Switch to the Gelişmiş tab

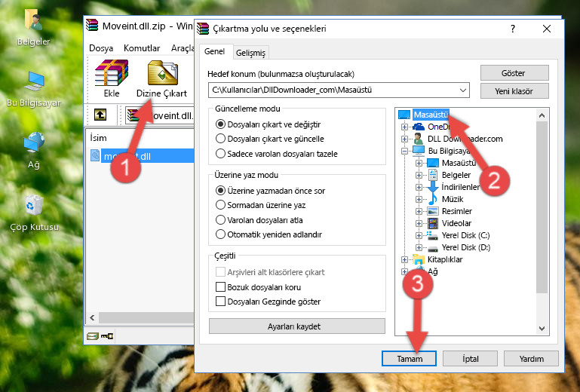pyautogui.click(x=251, y=53)
